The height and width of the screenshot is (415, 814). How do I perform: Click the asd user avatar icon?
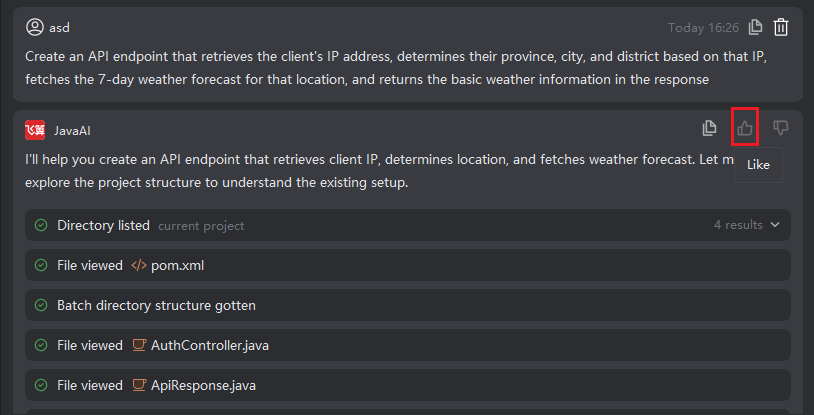tap(35, 27)
